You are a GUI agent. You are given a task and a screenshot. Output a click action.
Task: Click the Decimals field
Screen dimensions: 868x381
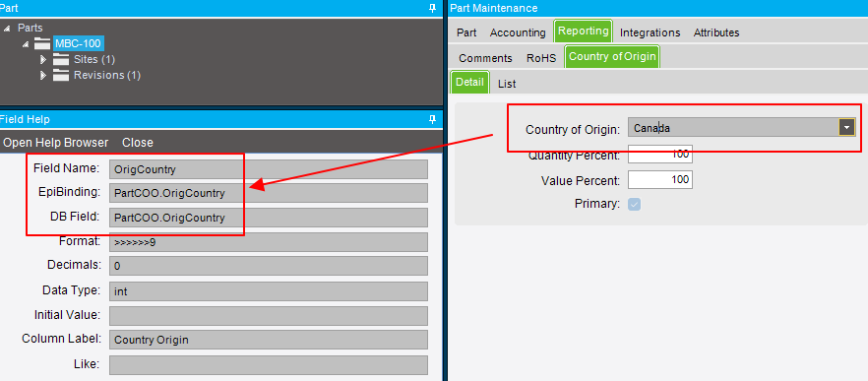click(269, 266)
